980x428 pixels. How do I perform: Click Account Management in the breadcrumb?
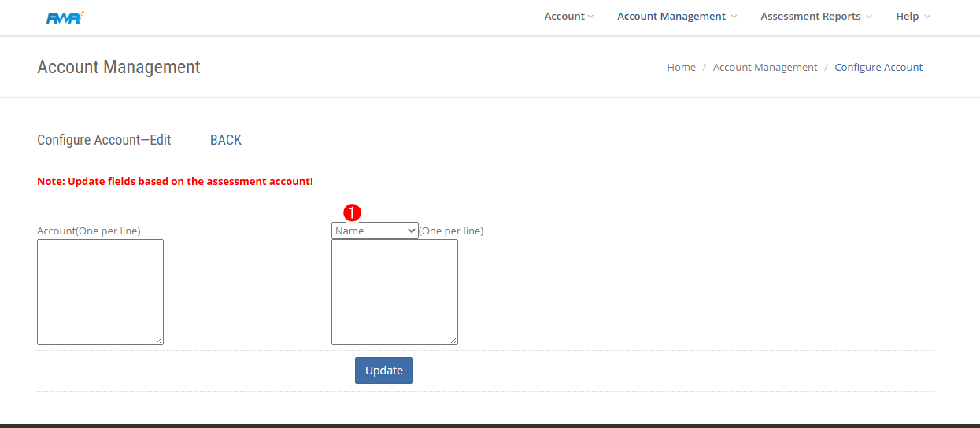pyautogui.click(x=764, y=68)
